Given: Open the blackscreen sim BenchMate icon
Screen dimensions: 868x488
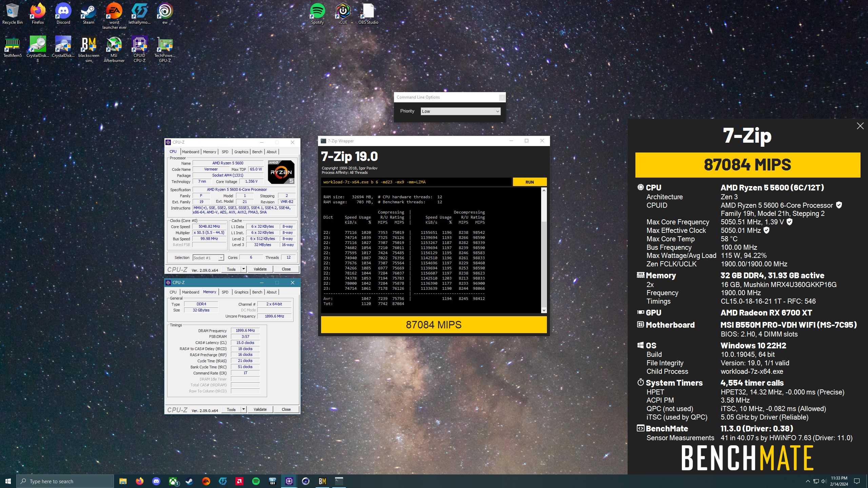Looking at the screenshot, I should pos(88,49).
